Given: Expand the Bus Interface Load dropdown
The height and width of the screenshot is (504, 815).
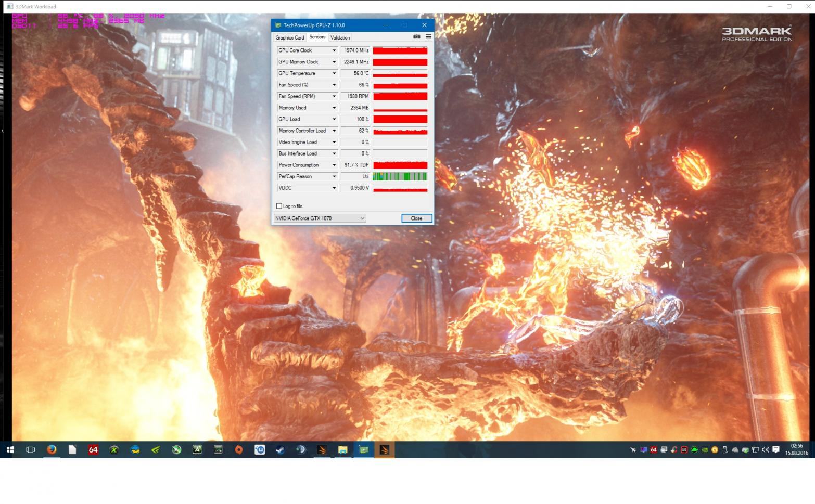Looking at the screenshot, I should [334, 153].
